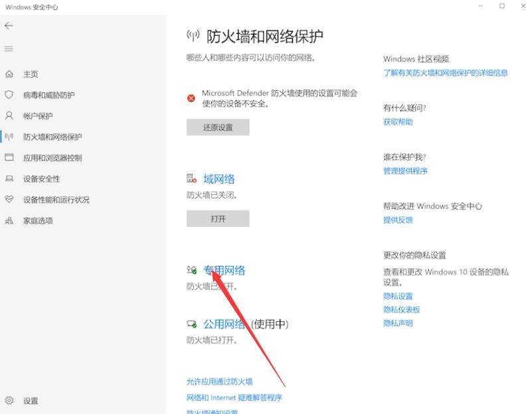Click the antenna icon for 防火墙和网络保护 in sidebar
Viewport: 532px width, 414px height.
(x=9, y=137)
